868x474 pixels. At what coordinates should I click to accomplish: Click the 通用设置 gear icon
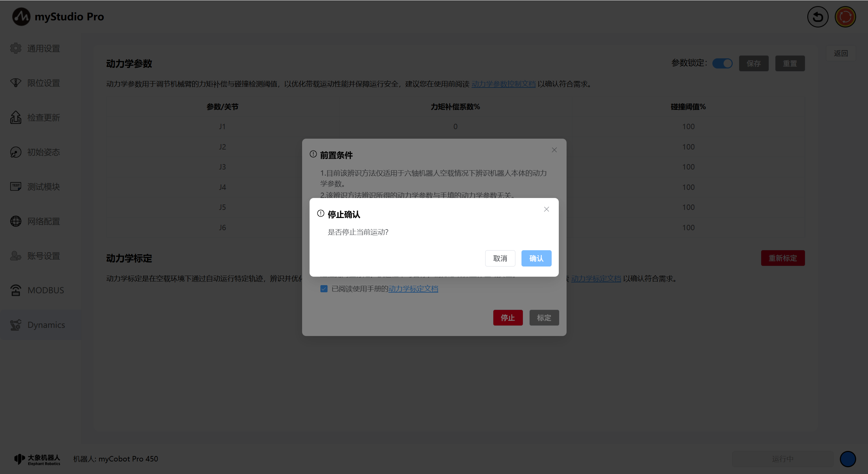tap(16, 48)
